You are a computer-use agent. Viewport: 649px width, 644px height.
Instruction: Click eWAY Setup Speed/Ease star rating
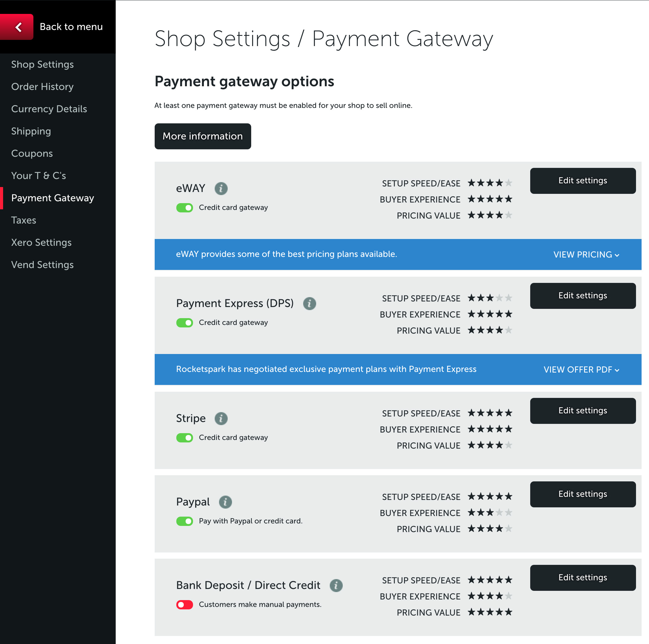(x=490, y=183)
